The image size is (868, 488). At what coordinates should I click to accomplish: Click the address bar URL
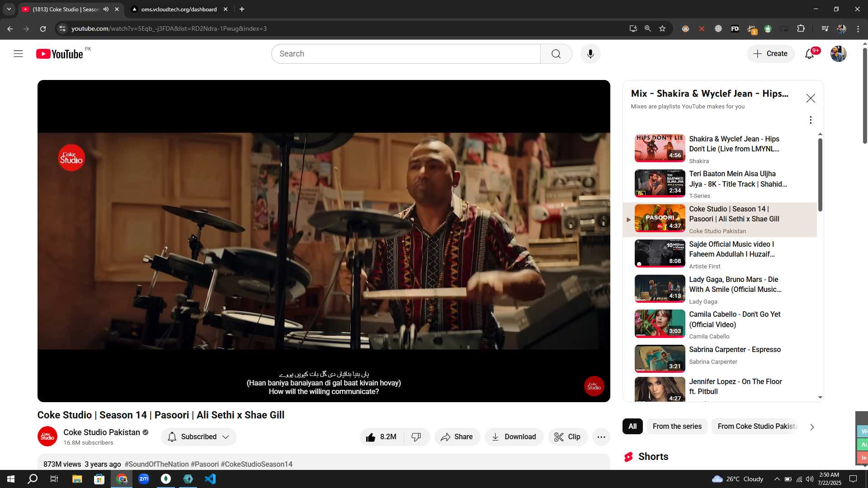(x=169, y=28)
